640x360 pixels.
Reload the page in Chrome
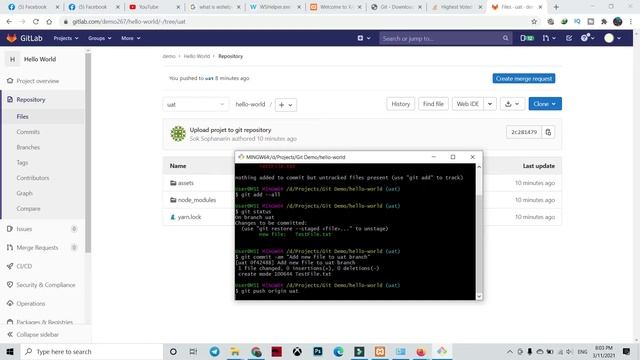pyautogui.click(x=36, y=22)
